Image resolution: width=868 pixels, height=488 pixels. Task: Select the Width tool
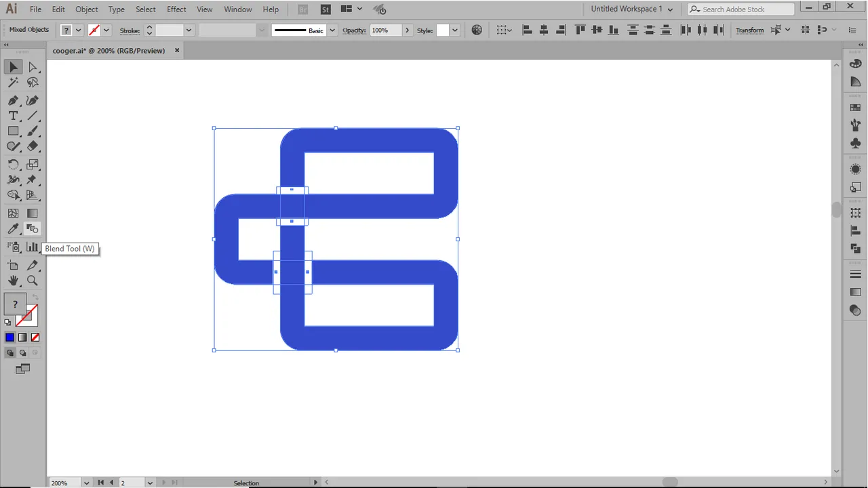(x=14, y=180)
